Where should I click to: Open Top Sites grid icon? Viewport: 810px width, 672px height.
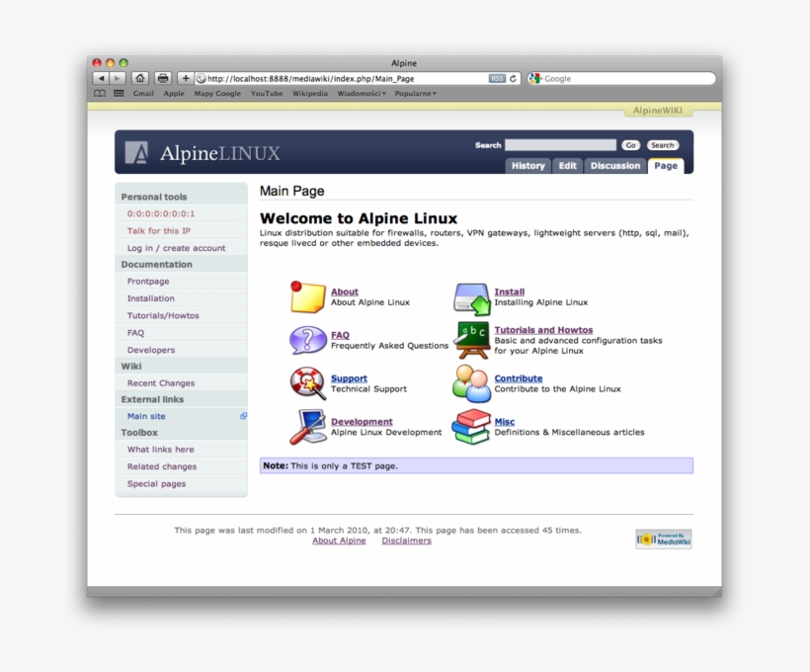pyautogui.click(x=119, y=94)
